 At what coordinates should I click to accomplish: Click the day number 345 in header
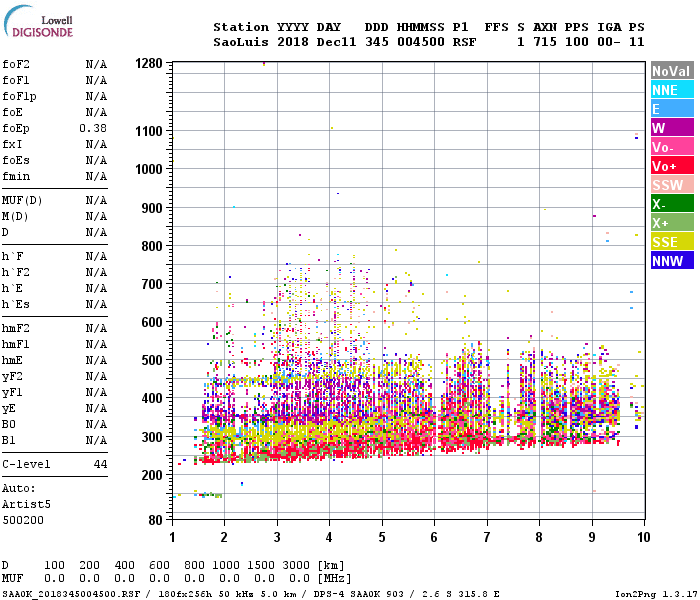(377, 42)
